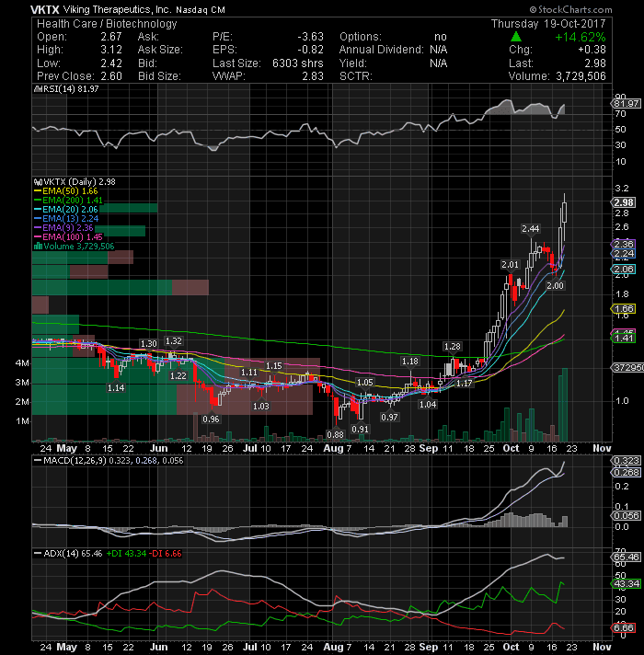Click the SCTR label in header

pos(355,76)
